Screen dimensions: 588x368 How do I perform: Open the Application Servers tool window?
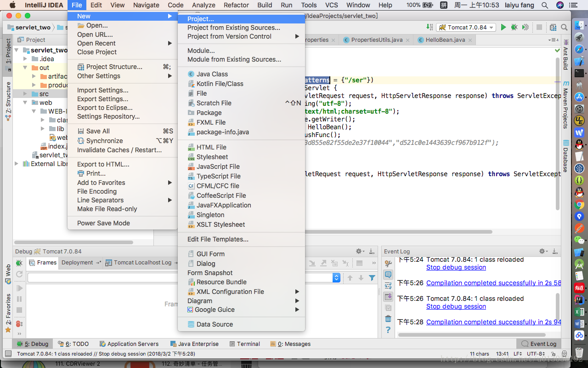[128, 344]
